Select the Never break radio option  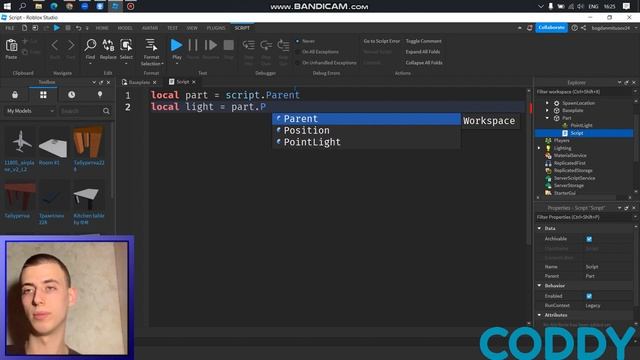(298, 41)
